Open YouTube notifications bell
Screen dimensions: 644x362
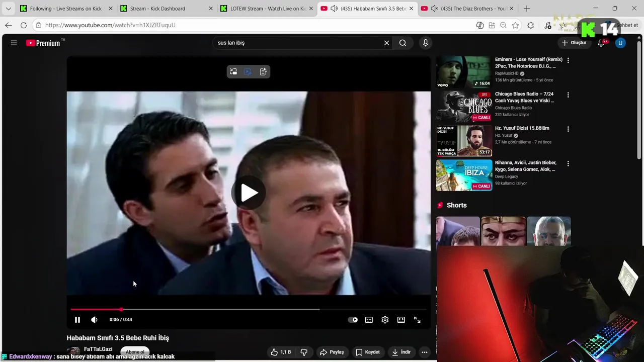tap(601, 43)
